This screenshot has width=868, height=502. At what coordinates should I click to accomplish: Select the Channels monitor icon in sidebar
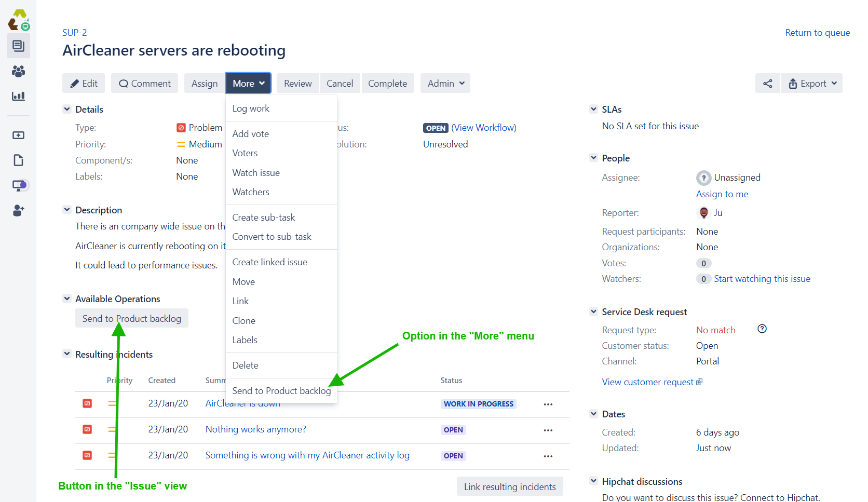[18, 185]
